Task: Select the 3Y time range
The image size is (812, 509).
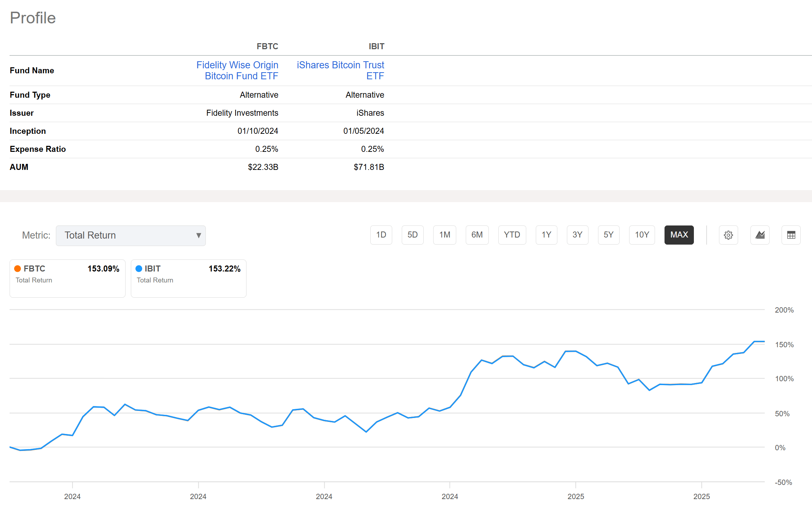Action: coord(578,235)
